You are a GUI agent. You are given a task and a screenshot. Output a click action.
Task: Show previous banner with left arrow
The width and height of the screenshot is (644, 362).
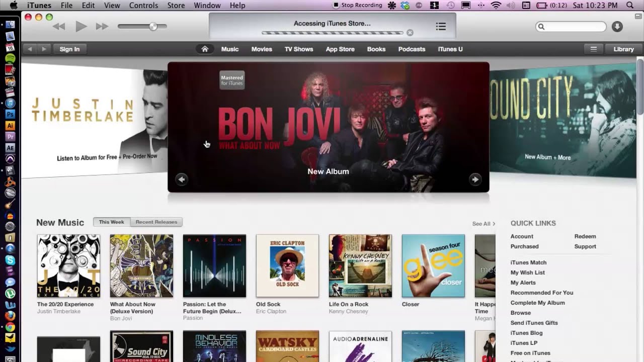coord(182,179)
